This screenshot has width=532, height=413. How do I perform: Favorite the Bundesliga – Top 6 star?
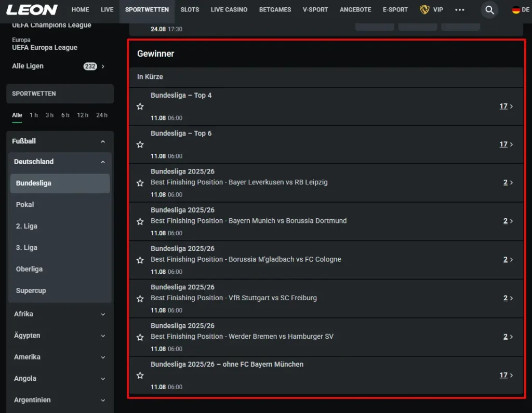coord(140,144)
